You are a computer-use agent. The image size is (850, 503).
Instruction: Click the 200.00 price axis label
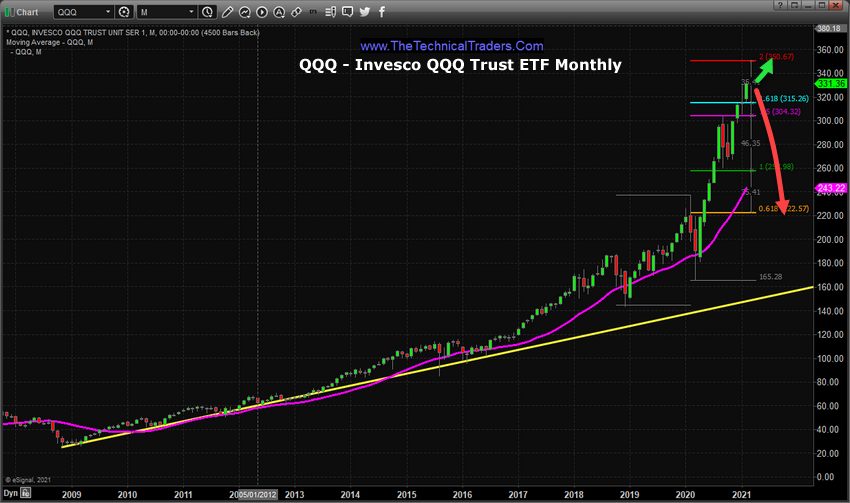[830, 240]
